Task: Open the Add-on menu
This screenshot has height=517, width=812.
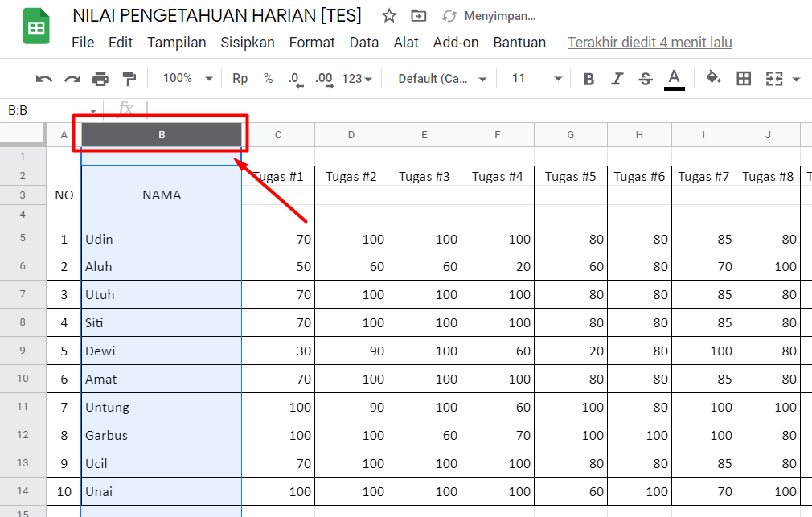Action: point(456,43)
